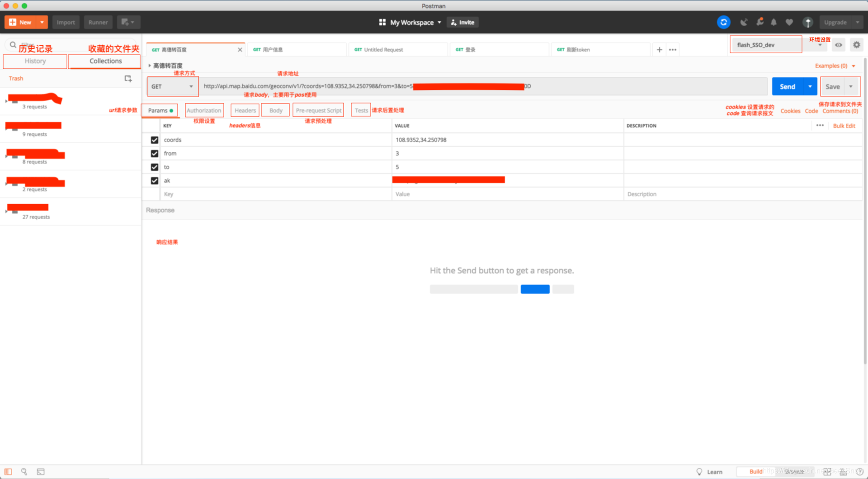Click the search icon in sidebar filter
Viewport: 868px width, 479px height.
[13, 45]
